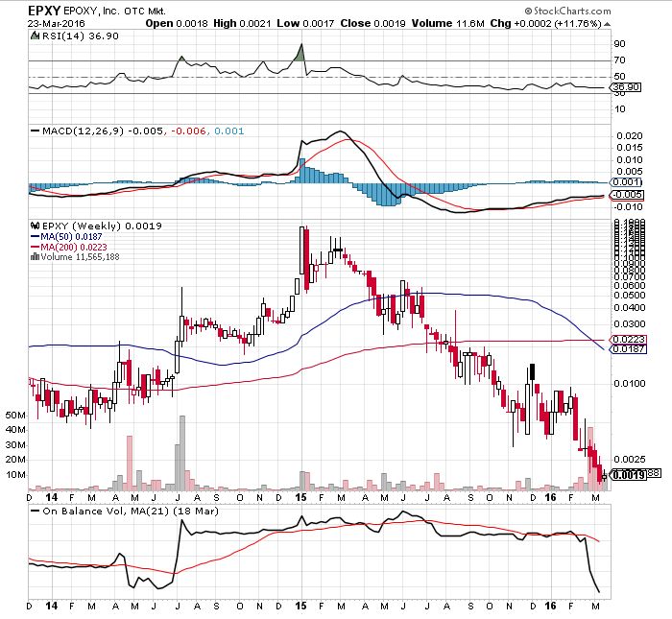
Task: Click the RSI legend area icon
Action: click(x=36, y=36)
